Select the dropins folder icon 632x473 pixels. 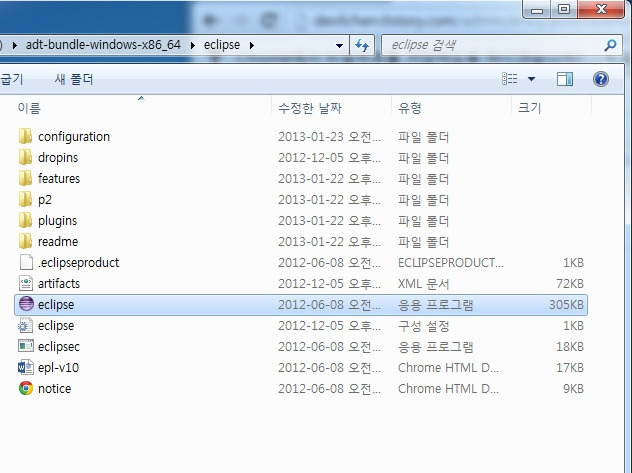click(25, 157)
